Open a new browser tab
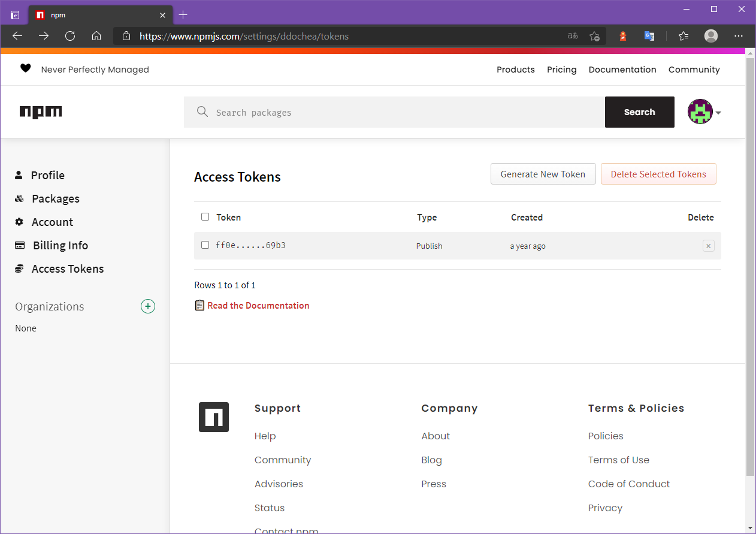Image resolution: width=756 pixels, height=534 pixels. click(x=183, y=15)
